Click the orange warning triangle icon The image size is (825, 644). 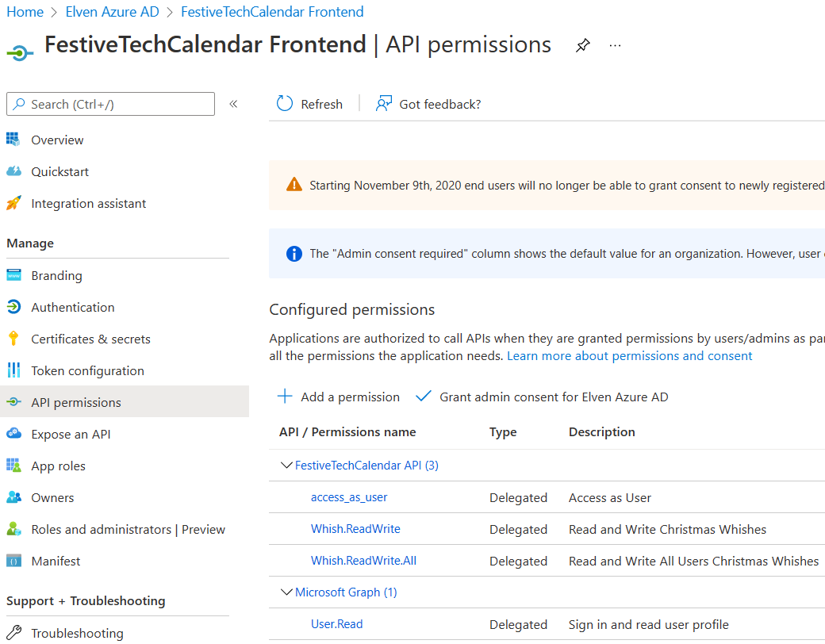tap(294, 185)
